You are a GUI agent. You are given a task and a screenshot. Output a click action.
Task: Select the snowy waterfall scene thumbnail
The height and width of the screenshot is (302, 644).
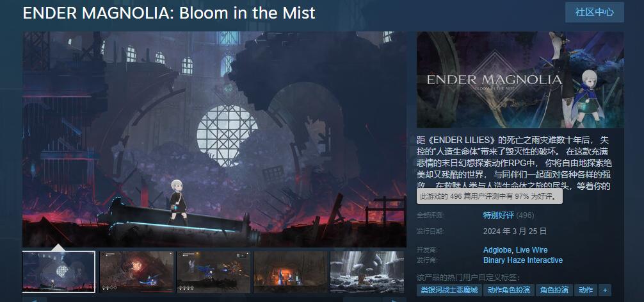[x=367, y=272]
